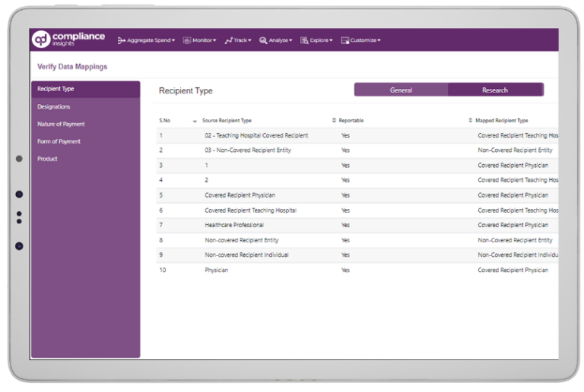
Task: Sort table using the Reportable sort icon
Action: 334,120
